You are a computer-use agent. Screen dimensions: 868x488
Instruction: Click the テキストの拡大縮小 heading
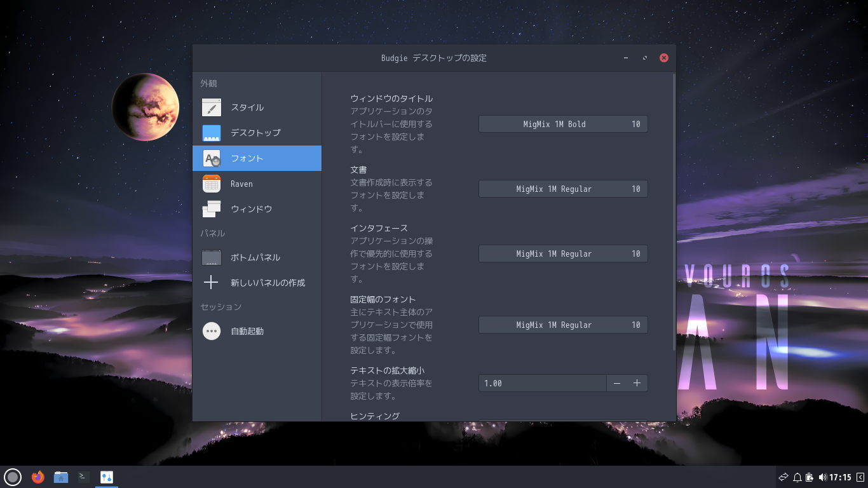387,370
